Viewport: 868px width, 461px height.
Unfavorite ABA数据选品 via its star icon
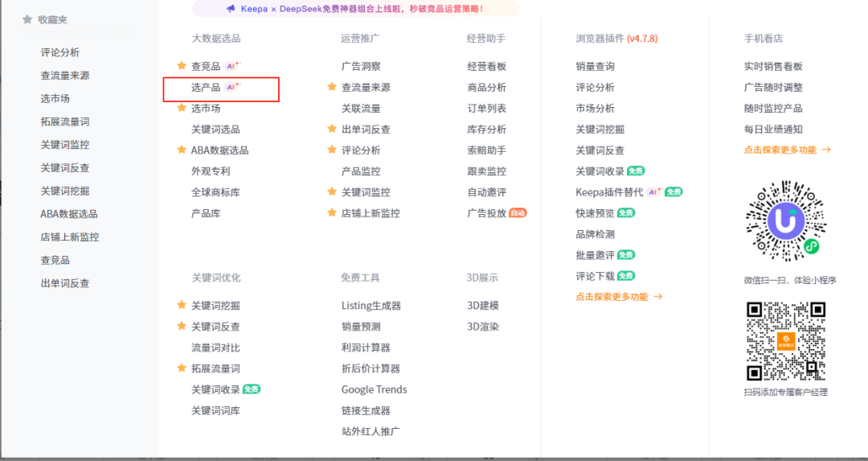click(x=182, y=150)
